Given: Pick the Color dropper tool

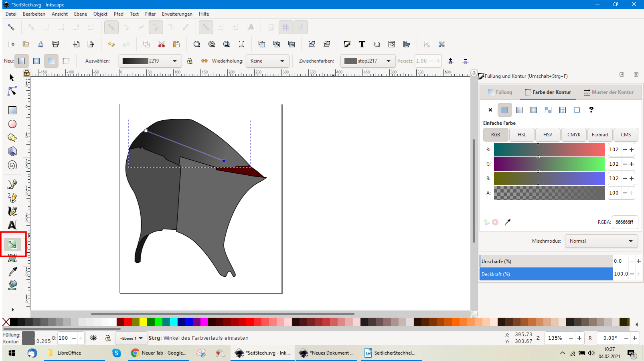Looking at the screenshot, I should point(12,272).
